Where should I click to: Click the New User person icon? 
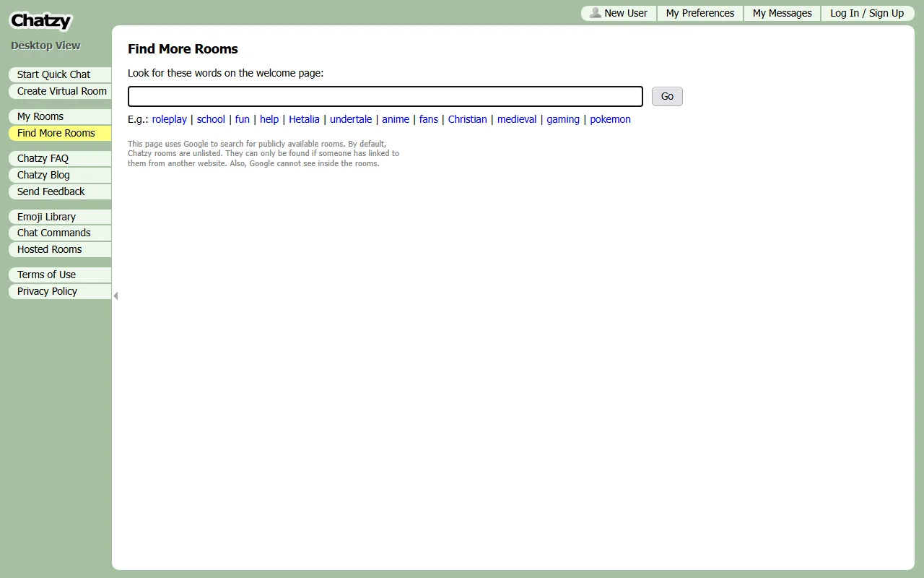coord(595,13)
